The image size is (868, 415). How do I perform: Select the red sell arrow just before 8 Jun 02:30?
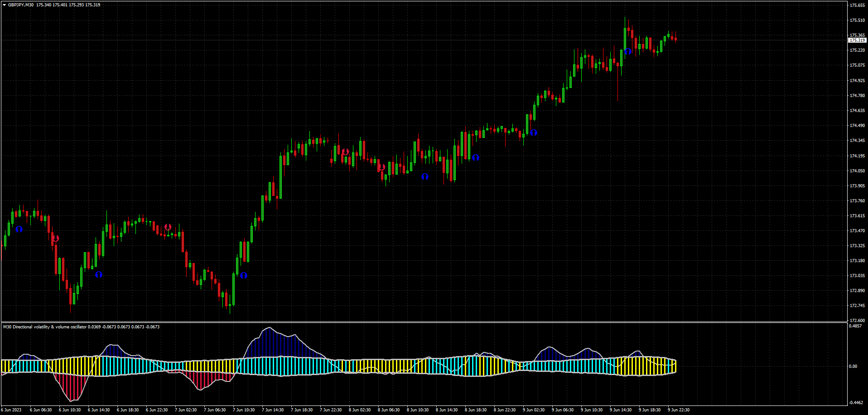[345, 152]
